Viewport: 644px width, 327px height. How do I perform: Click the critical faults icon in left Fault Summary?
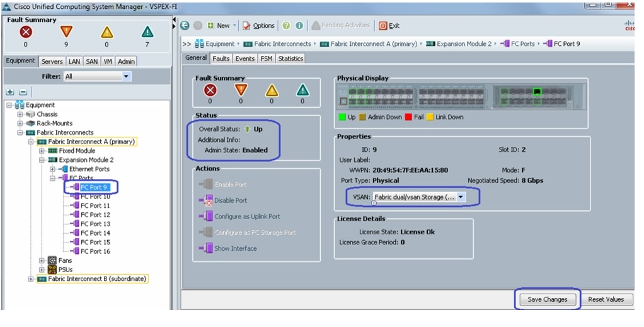click(26, 32)
